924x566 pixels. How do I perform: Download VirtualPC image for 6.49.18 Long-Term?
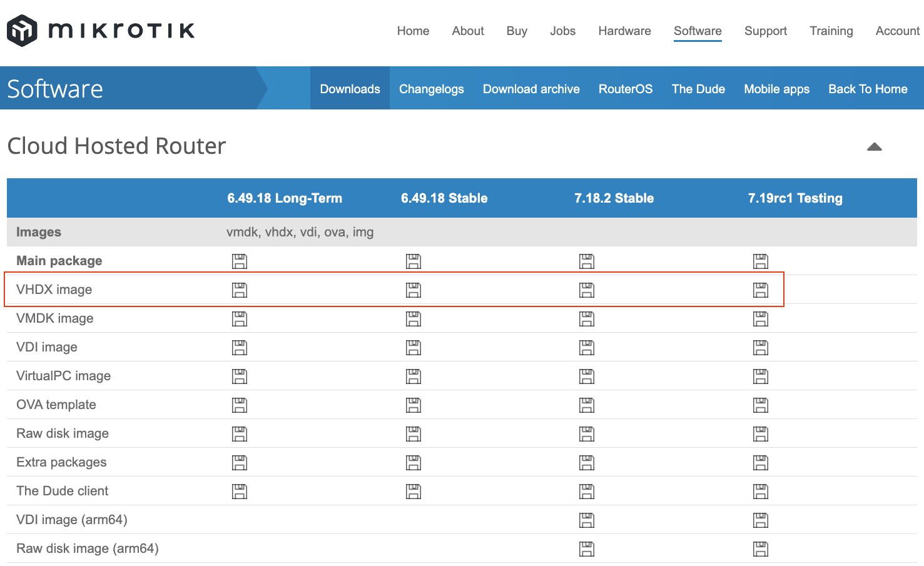coord(240,376)
